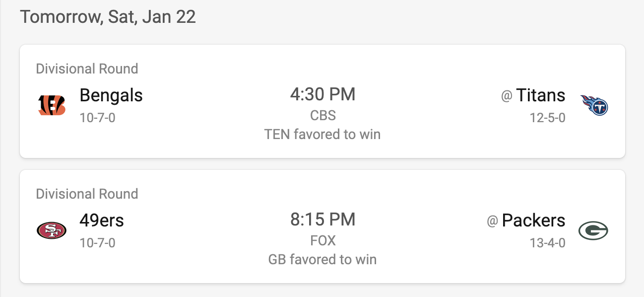Screen dimensions: 644x297
Task: Click the Packers team logo
Action: [593, 230]
